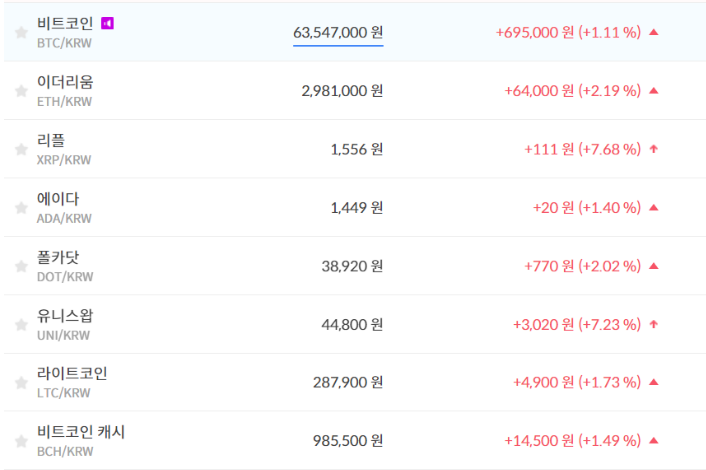Click the purple badge icon next to Bitcoin

108,23
